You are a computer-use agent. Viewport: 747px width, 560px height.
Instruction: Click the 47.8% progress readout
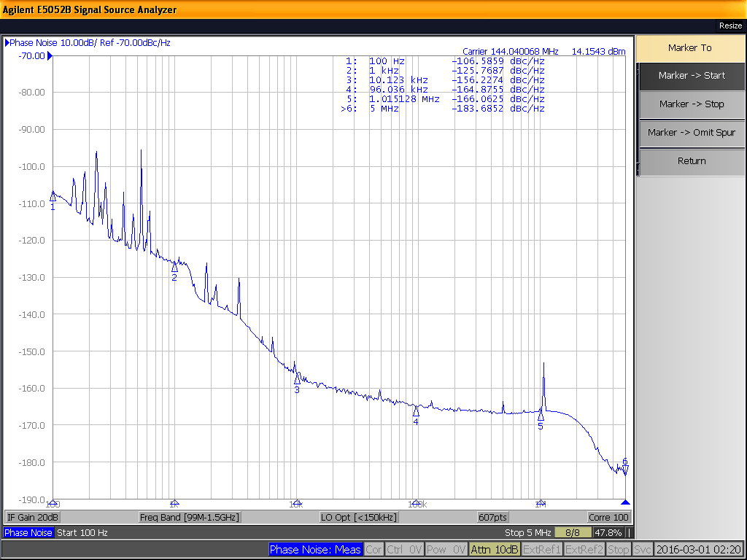coord(608,533)
